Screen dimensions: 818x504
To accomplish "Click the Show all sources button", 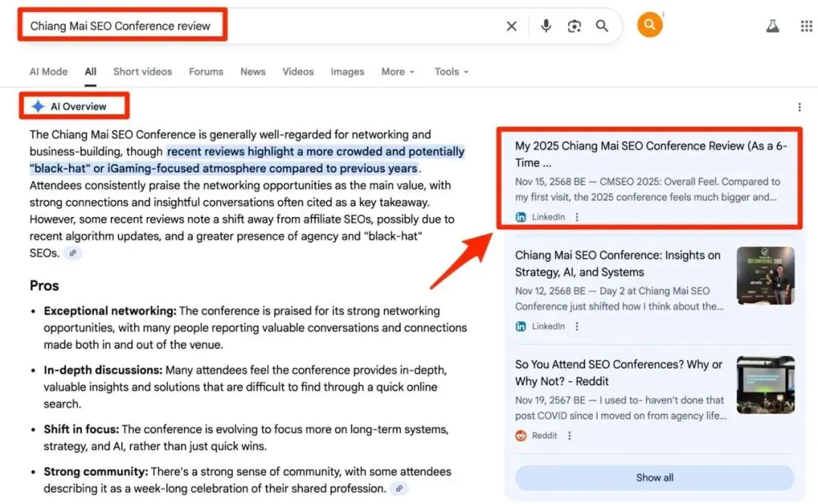I will coord(654,478).
